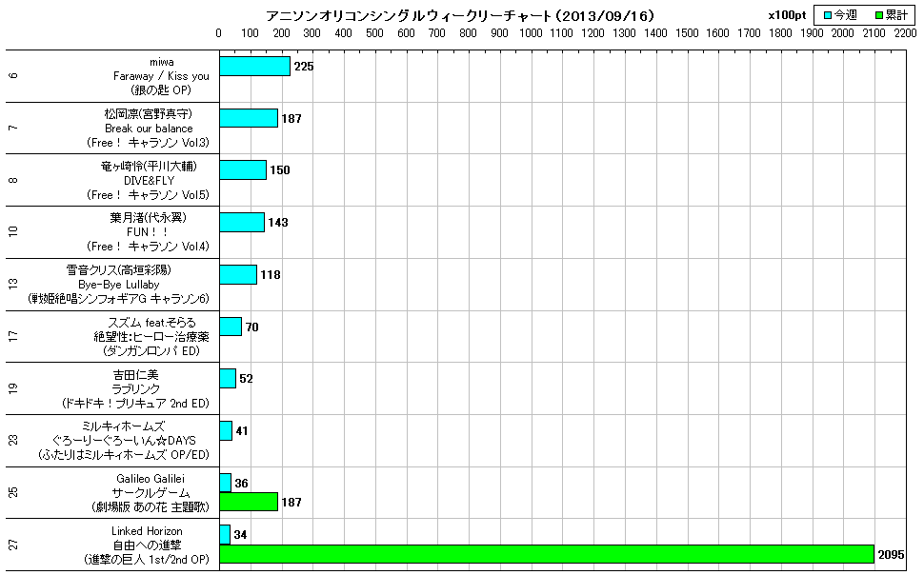
Task: Click the DIVE&FLY song label
Action: click(148, 180)
